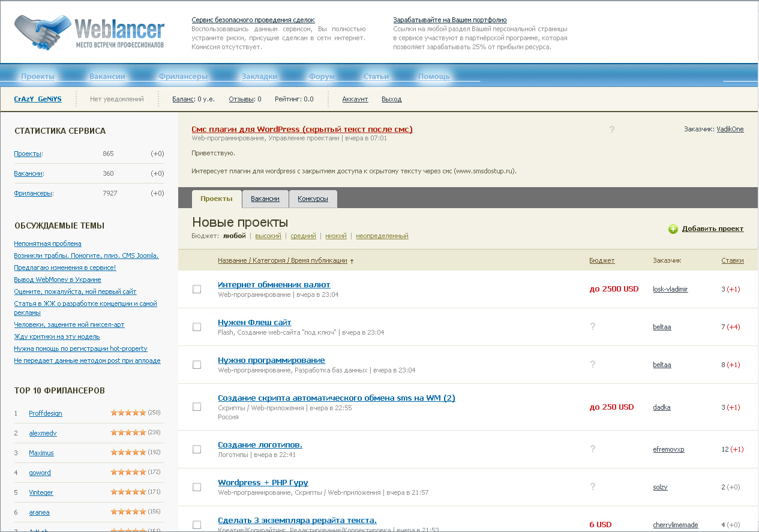Click Нет уведомлений text in user bar
759x532 pixels.
click(117, 99)
